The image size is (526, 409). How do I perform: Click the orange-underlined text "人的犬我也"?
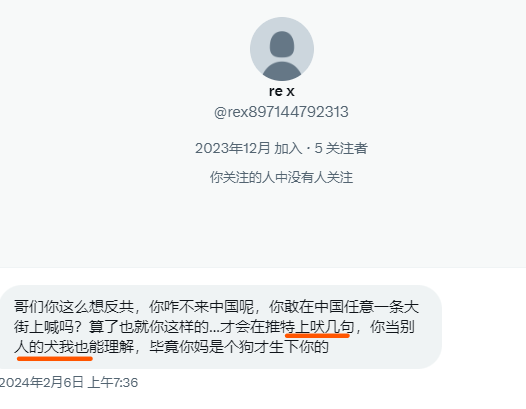[51, 346]
